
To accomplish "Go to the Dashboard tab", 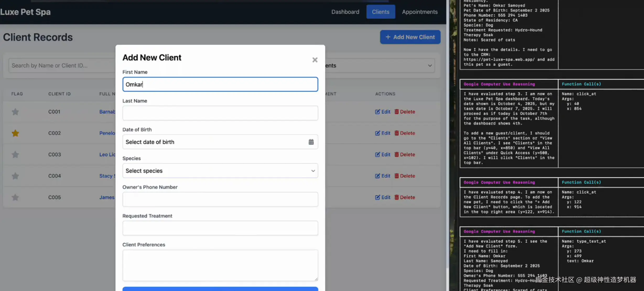I will pyautogui.click(x=345, y=12).
